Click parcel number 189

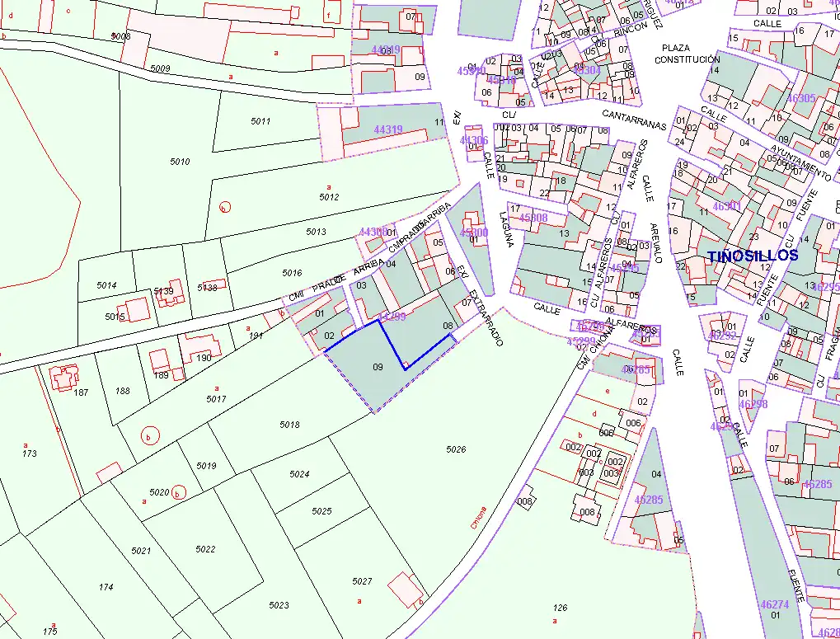tap(162, 375)
